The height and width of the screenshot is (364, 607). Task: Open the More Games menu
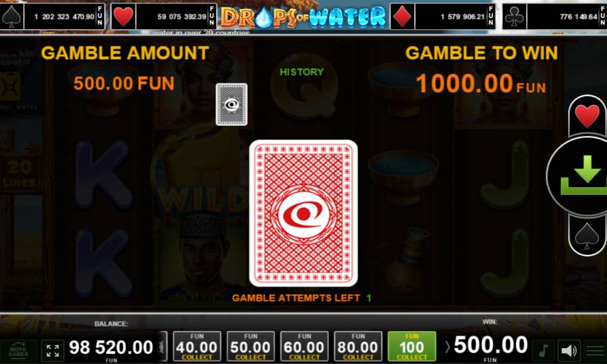pos(19,351)
